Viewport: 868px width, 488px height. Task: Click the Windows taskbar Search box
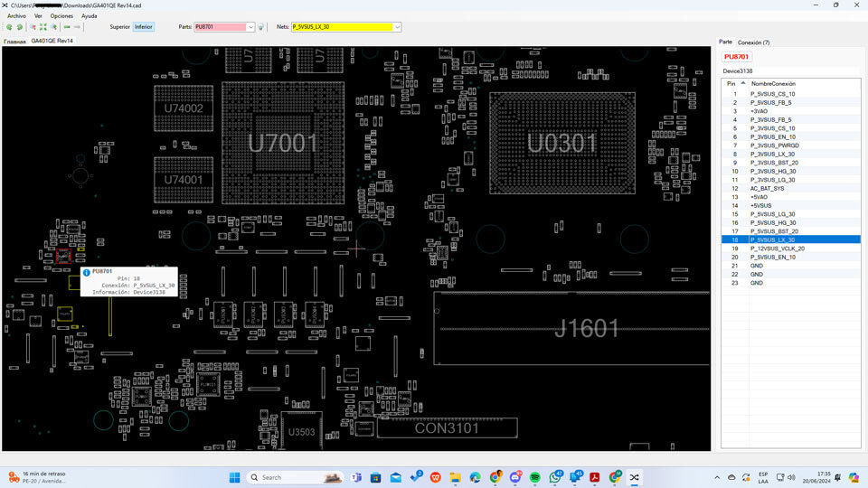295,477
